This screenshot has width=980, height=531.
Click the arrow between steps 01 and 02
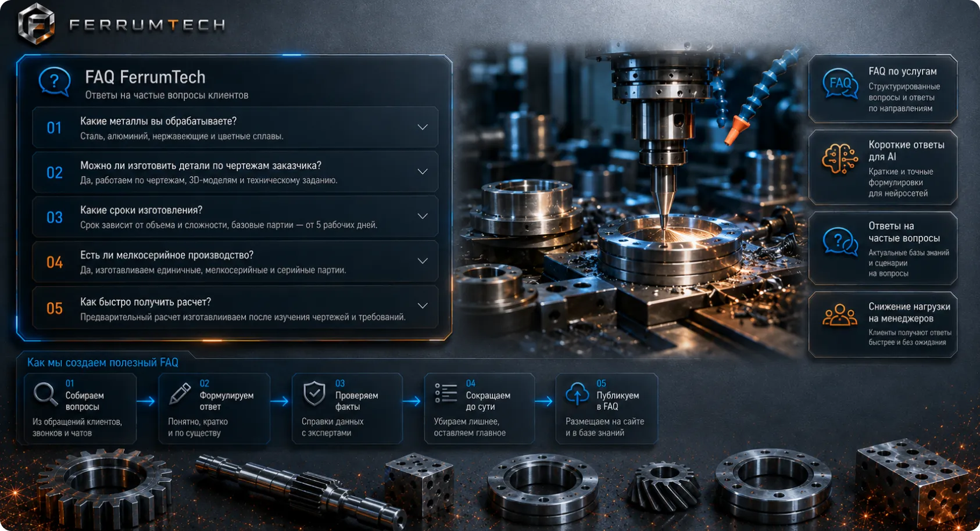pyautogui.click(x=146, y=401)
